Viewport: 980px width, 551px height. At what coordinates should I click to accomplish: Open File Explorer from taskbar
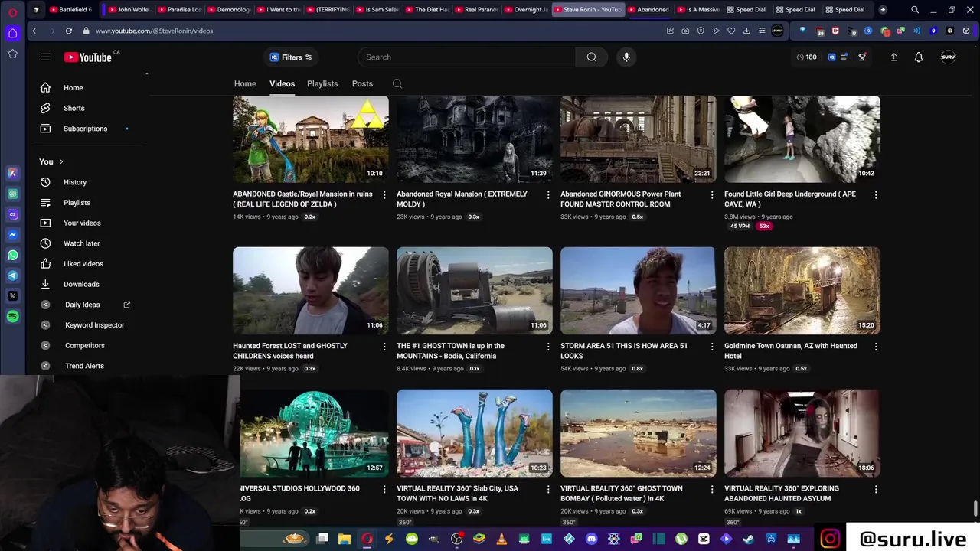pos(345,539)
